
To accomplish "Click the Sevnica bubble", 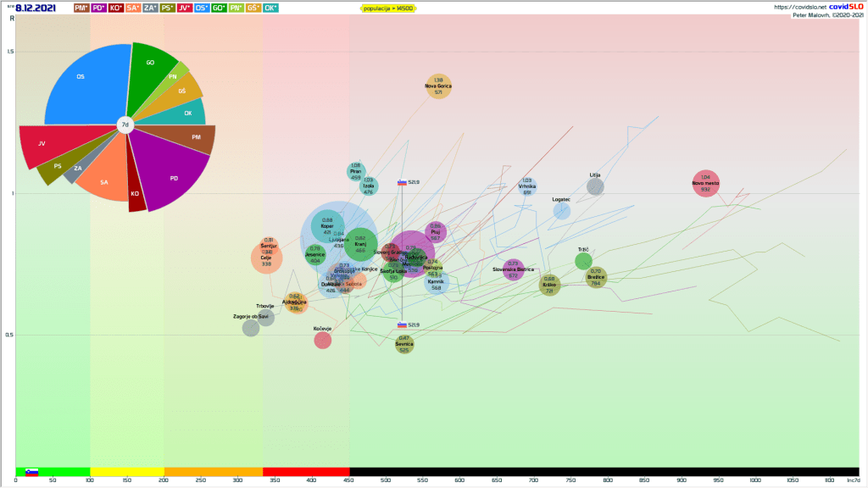I will click(404, 343).
